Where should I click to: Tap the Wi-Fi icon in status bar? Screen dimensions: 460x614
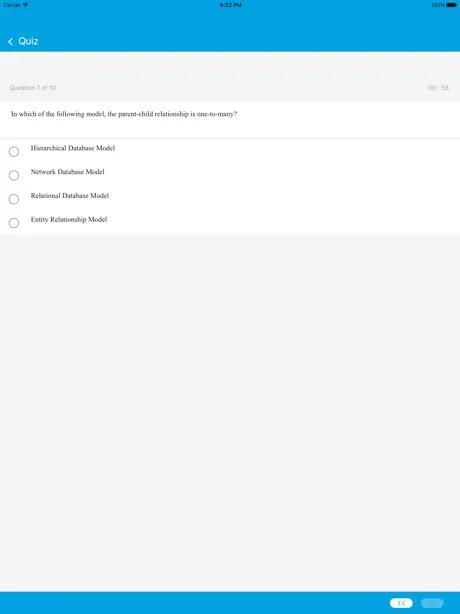tap(26, 5)
